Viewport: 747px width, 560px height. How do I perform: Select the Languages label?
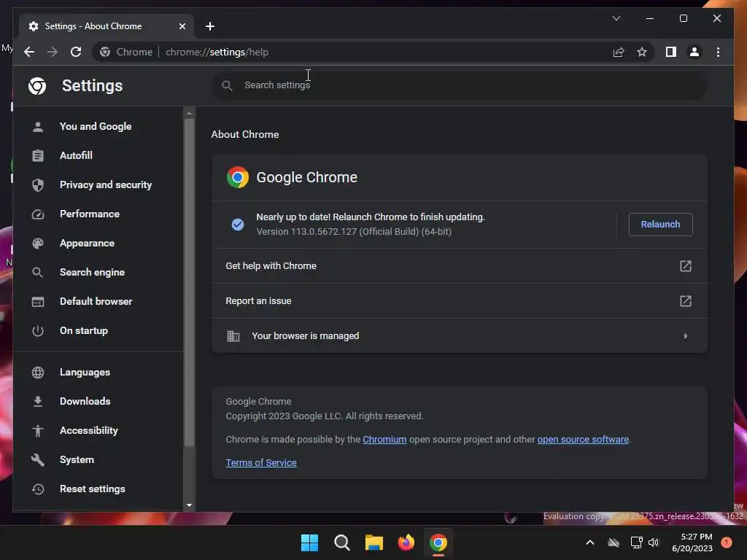(x=85, y=373)
